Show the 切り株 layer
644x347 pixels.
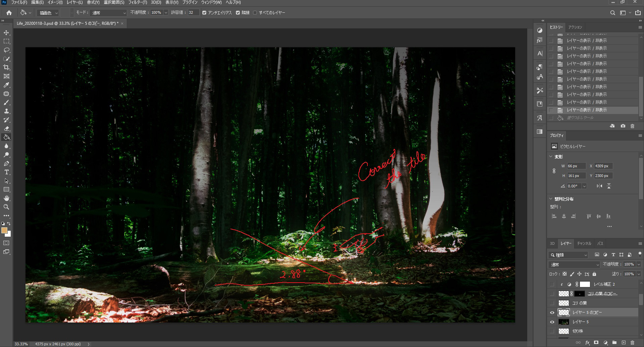(x=552, y=331)
